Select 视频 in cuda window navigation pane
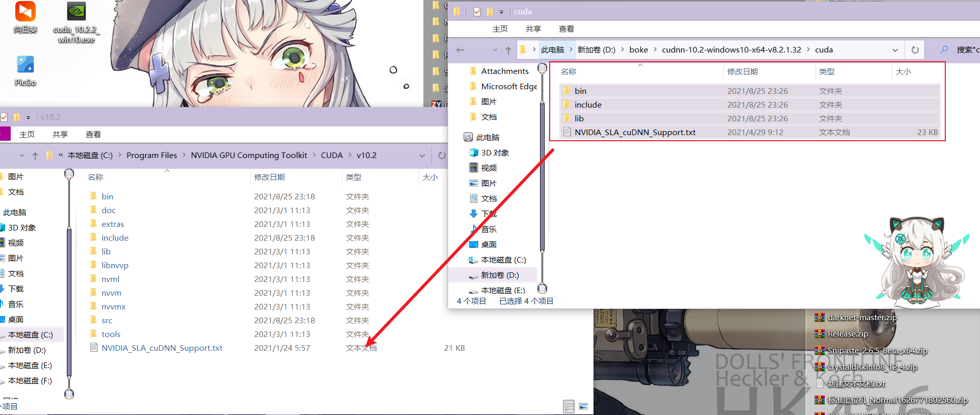Image resolution: width=980 pixels, height=415 pixels. pyautogui.click(x=483, y=168)
